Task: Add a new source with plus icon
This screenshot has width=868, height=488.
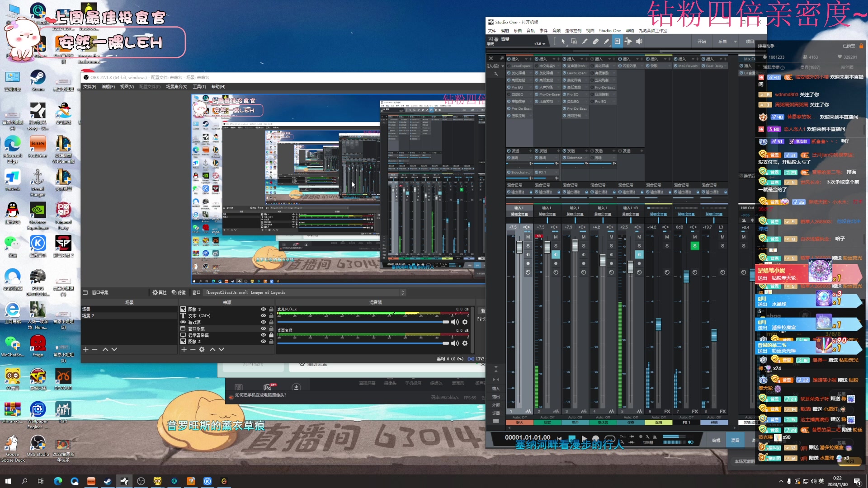Action: coord(184,349)
